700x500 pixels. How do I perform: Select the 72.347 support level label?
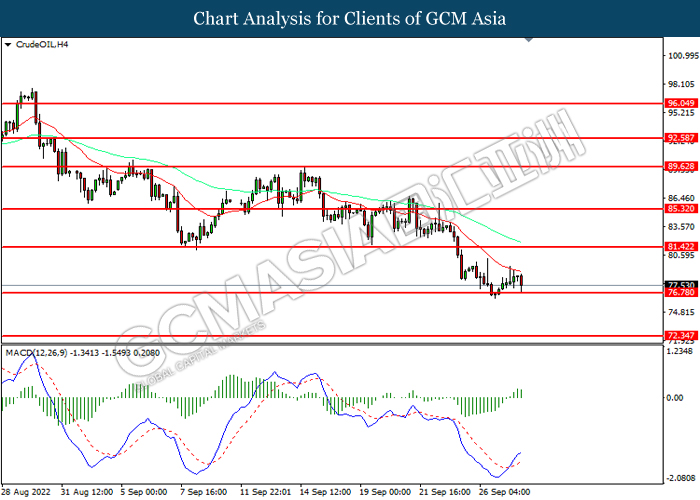click(x=681, y=336)
